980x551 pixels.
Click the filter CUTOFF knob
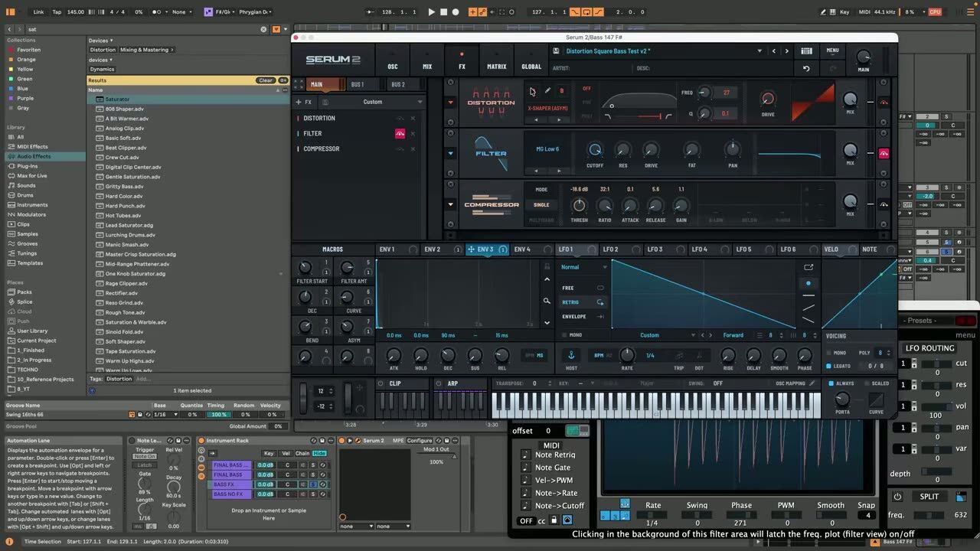595,150
